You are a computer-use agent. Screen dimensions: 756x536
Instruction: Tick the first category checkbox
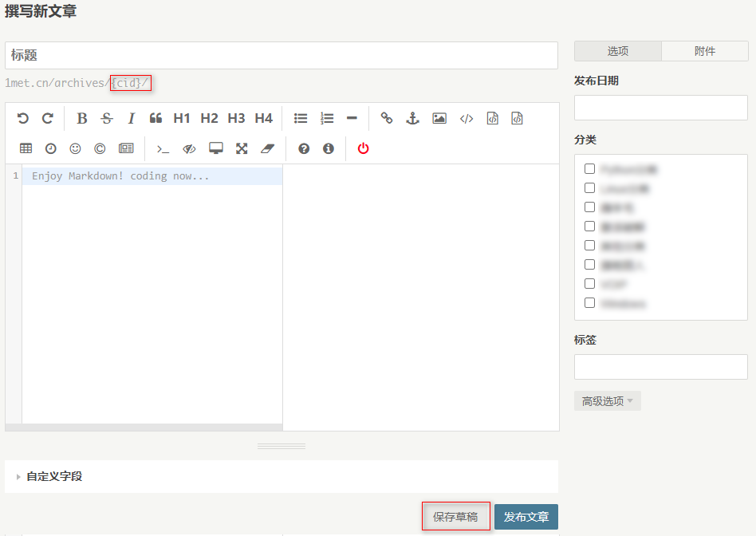point(589,169)
